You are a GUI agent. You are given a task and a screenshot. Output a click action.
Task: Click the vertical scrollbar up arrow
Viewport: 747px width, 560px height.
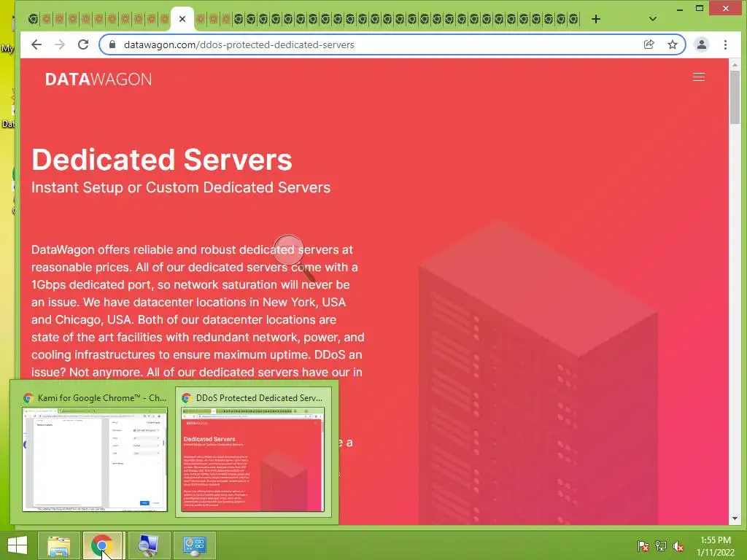click(735, 64)
